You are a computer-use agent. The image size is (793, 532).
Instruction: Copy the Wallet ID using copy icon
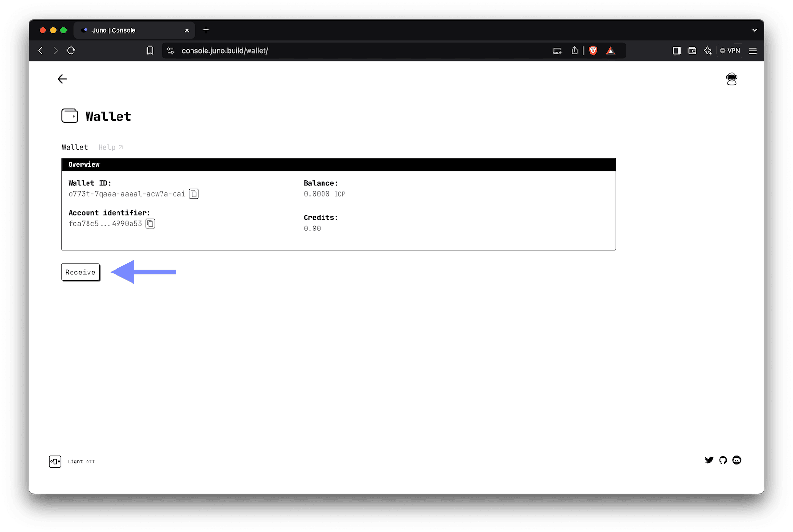194,194
